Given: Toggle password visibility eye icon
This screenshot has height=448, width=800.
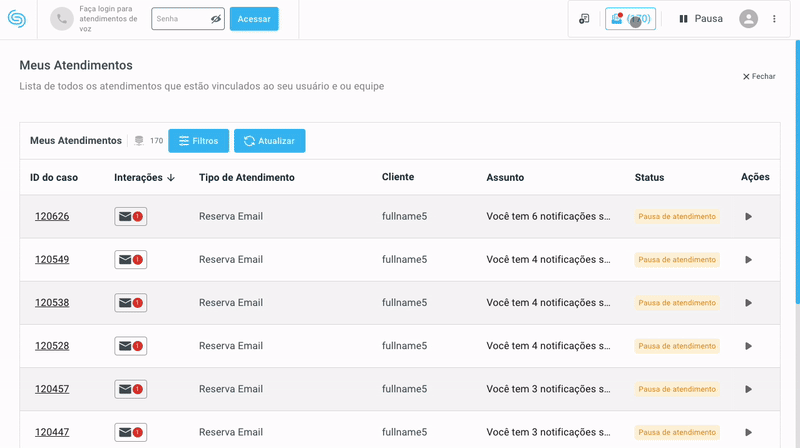Looking at the screenshot, I should 216,19.
